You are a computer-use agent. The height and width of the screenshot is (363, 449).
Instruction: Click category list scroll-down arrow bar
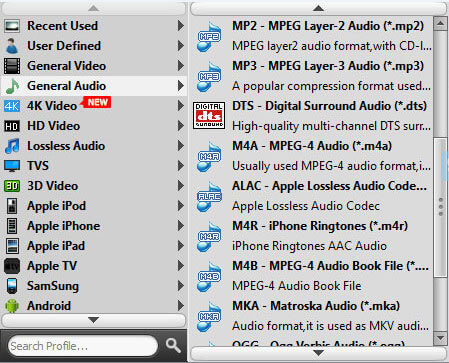click(94, 320)
